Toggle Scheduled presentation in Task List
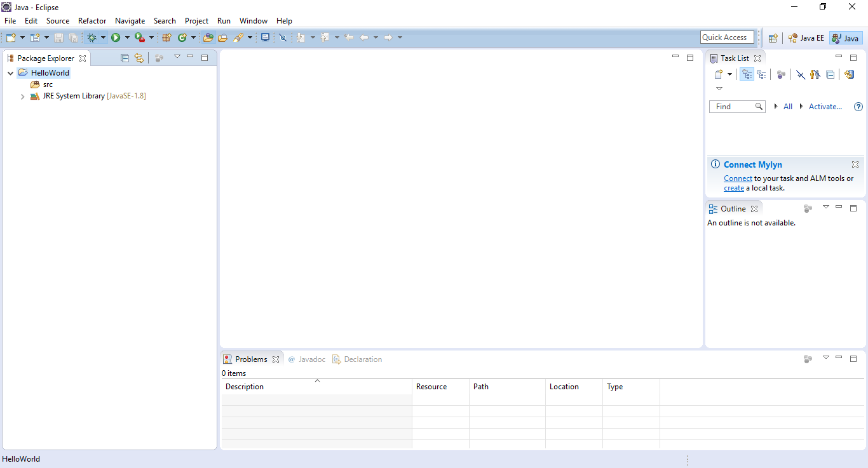The width and height of the screenshot is (868, 468). point(761,74)
